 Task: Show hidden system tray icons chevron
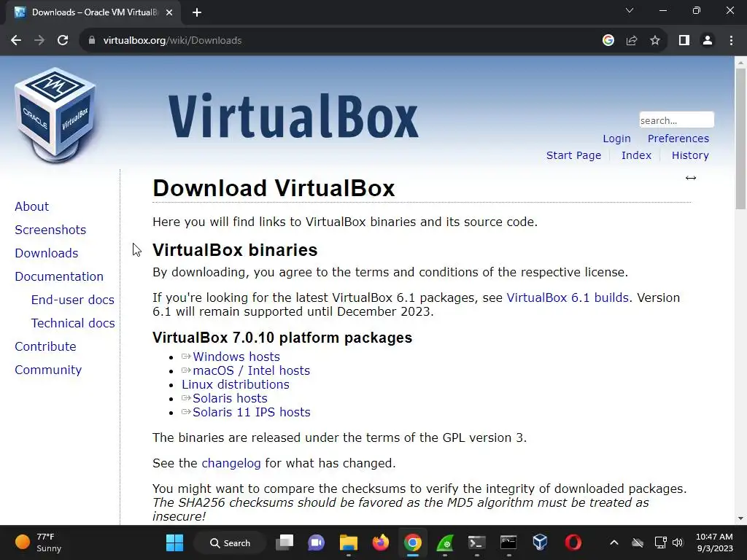[x=614, y=542]
